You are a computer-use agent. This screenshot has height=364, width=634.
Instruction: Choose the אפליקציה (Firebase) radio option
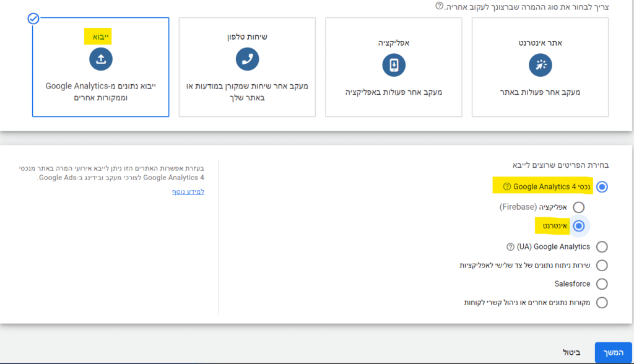click(x=579, y=207)
